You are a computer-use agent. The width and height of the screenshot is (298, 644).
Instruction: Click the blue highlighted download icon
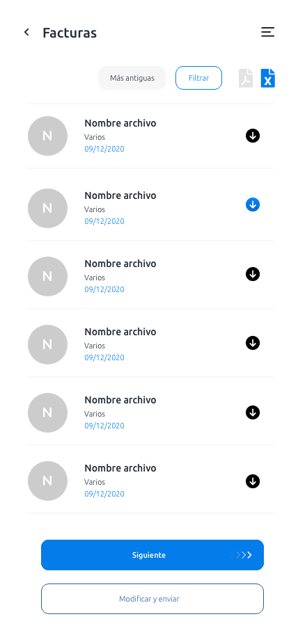click(253, 204)
